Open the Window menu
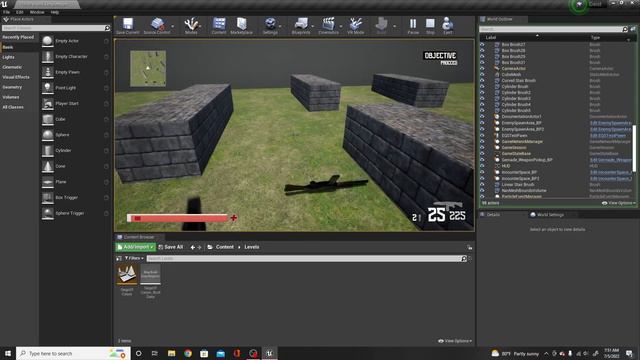Image resolution: width=640 pixels, height=360 pixels. [x=37, y=12]
